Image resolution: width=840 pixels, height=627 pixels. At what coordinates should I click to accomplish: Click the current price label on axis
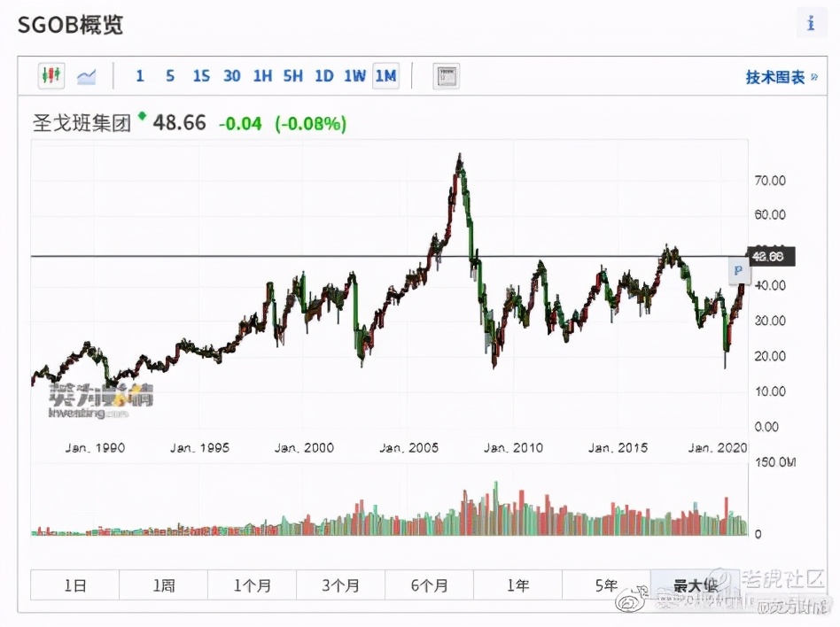tap(771, 257)
